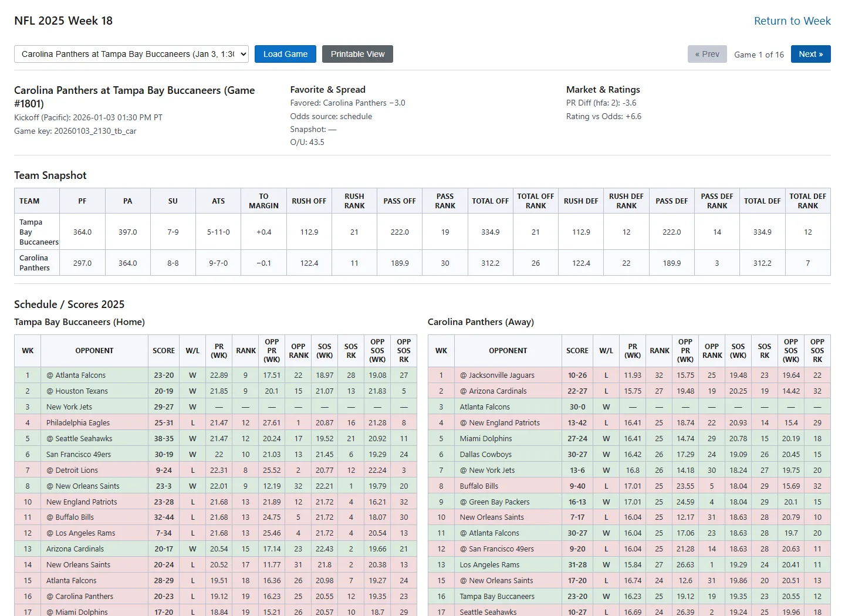The image size is (845, 616).
Task: Click the PASS DEF RANK column header
Action: tap(717, 201)
